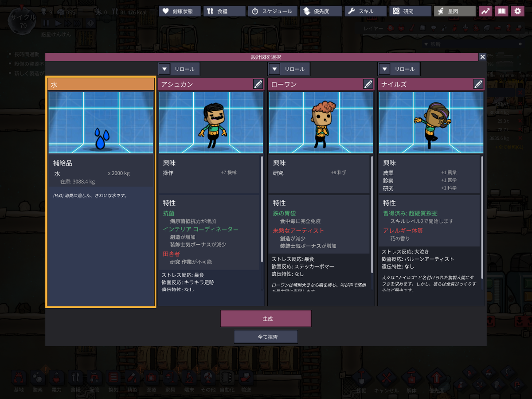Open the 精製 refinement build category

click(x=133, y=378)
